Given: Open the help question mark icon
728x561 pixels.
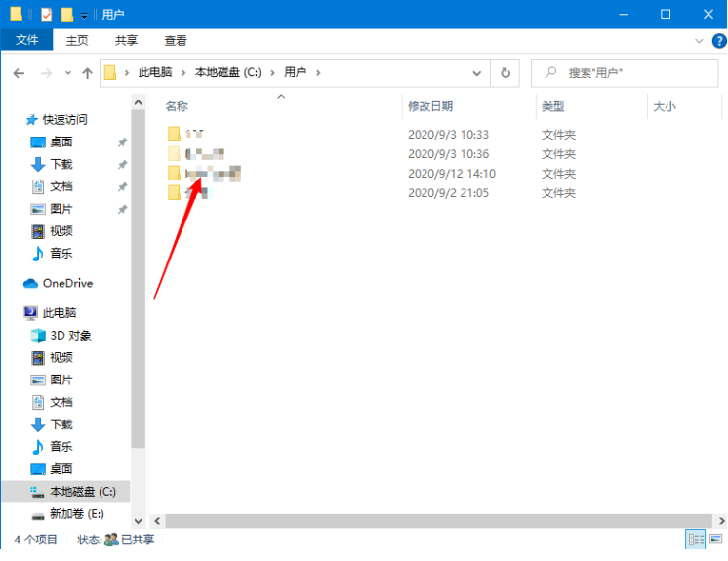Looking at the screenshot, I should click(x=717, y=41).
